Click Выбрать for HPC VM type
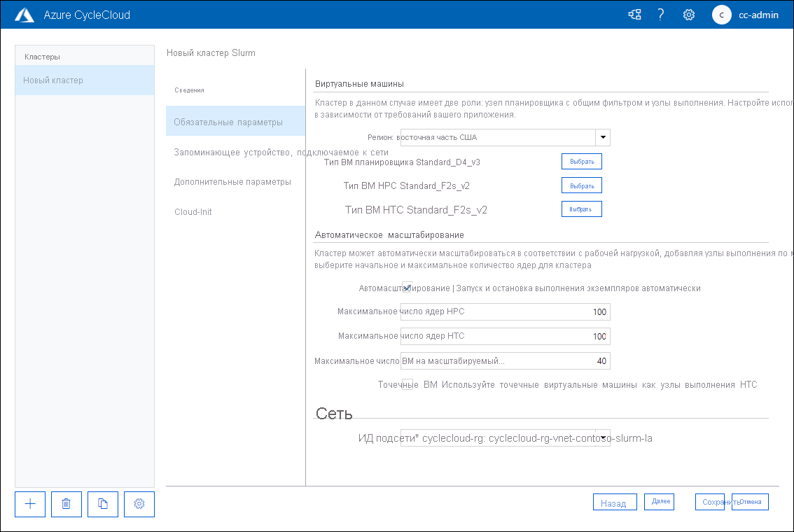 coord(582,185)
